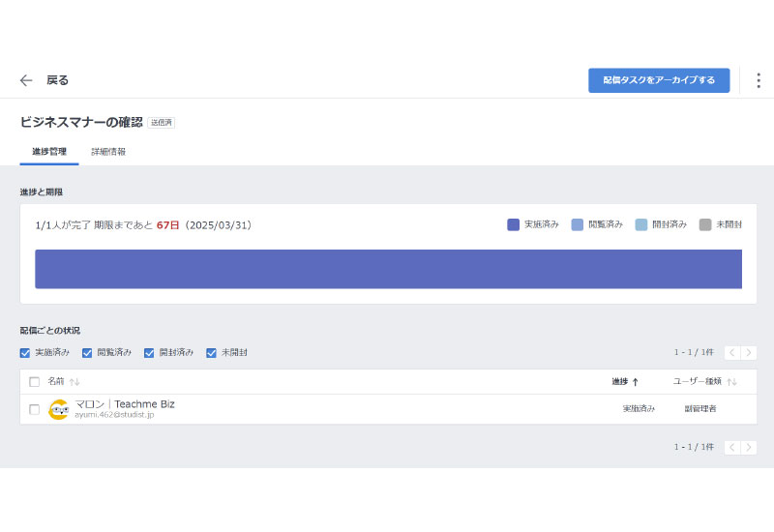Go to next page using top pagination arrow
This screenshot has width=774, height=532.
coord(749,353)
